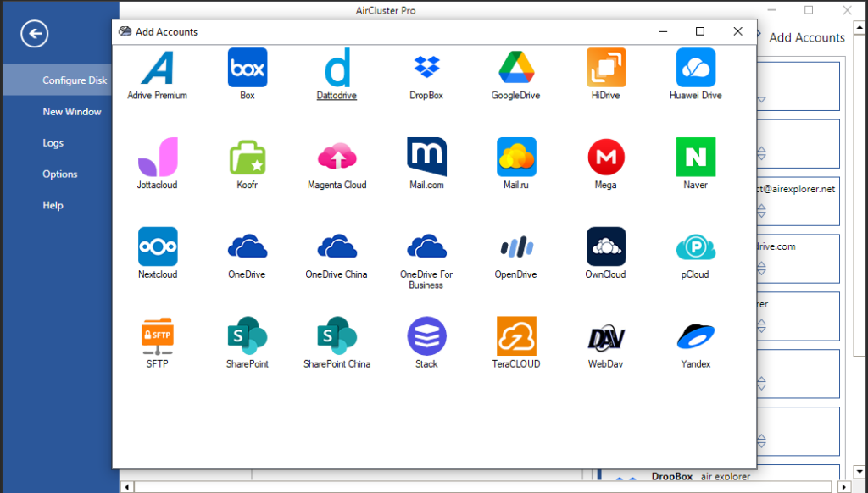Select the Jottacloud icon
The height and width of the screenshot is (493, 868).
point(158,158)
